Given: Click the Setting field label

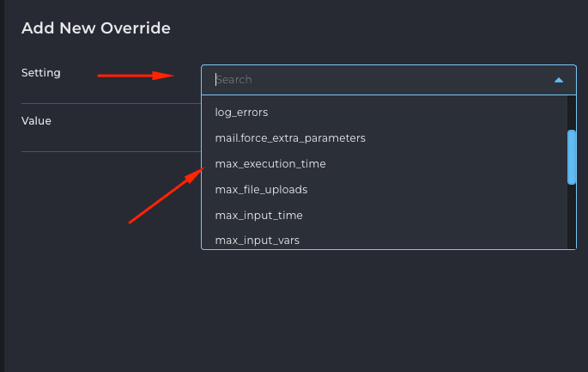Looking at the screenshot, I should (x=41, y=73).
